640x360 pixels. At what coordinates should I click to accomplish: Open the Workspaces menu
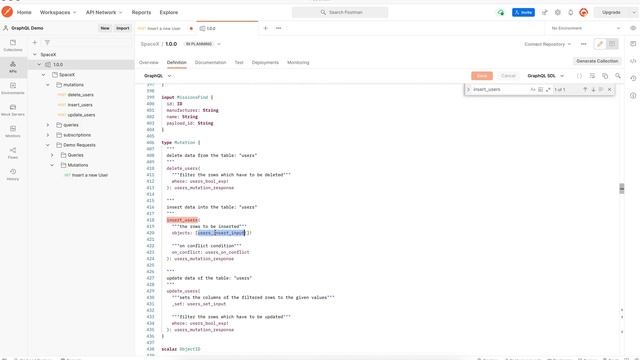tap(58, 12)
